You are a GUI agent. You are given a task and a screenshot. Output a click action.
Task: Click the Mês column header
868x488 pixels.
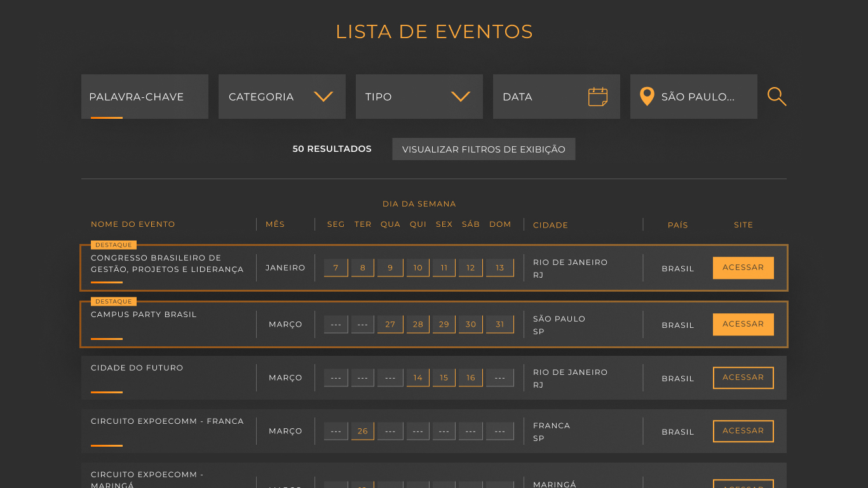click(x=275, y=224)
